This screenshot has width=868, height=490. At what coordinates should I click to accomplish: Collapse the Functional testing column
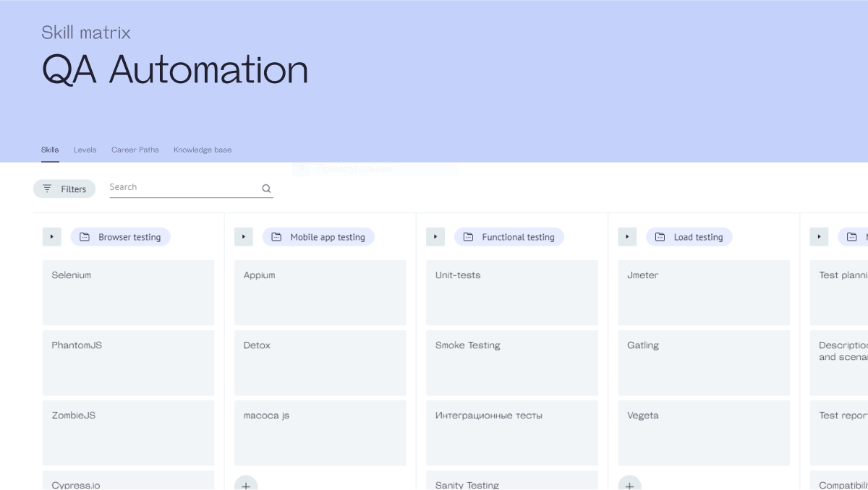pyautogui.click(x=435, y=237)
